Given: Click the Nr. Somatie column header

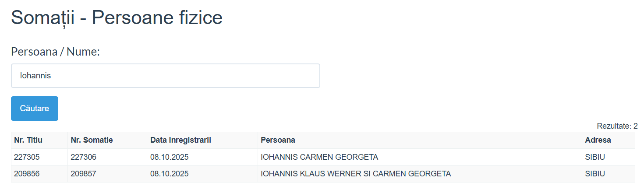Looking at the screenshot, I should (92, 140).
